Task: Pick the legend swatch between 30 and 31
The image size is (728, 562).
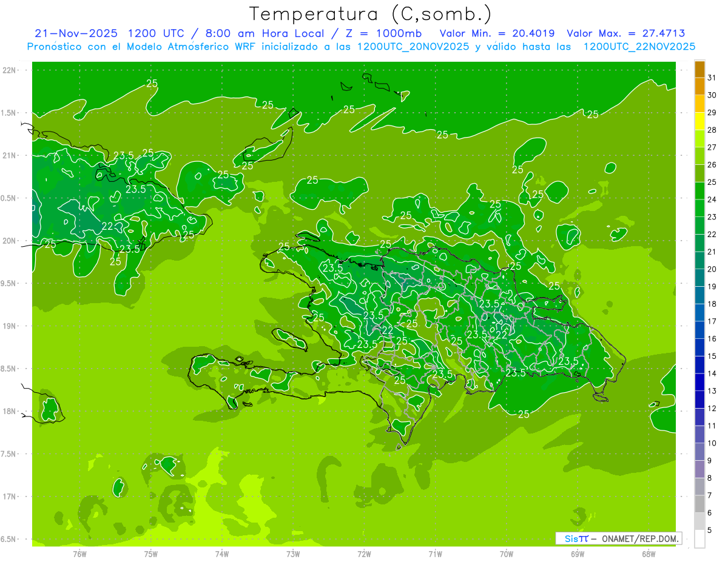Action: pyautogui.click(x=699, y=86)
